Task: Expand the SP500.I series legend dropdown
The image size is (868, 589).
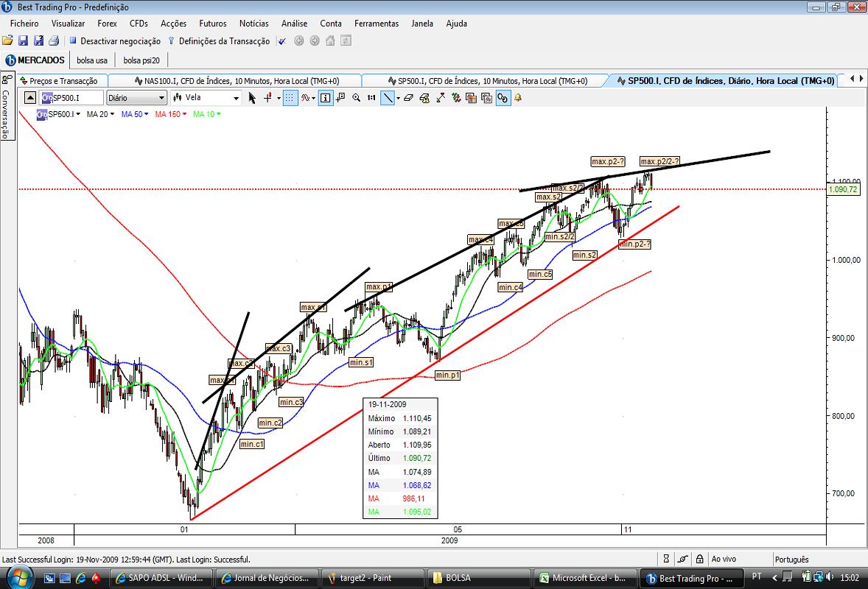Action: tap(78, 114)
